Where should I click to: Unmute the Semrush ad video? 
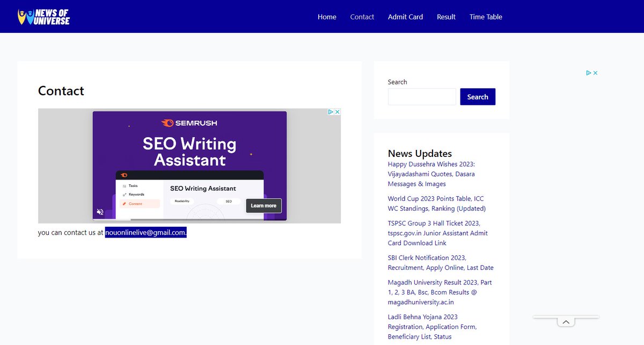pos(100,212)
